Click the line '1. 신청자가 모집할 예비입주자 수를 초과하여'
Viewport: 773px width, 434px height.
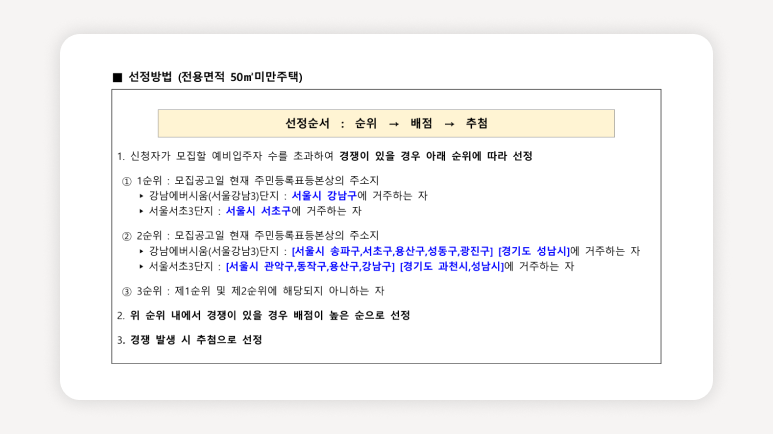click(x=325, y=156)
